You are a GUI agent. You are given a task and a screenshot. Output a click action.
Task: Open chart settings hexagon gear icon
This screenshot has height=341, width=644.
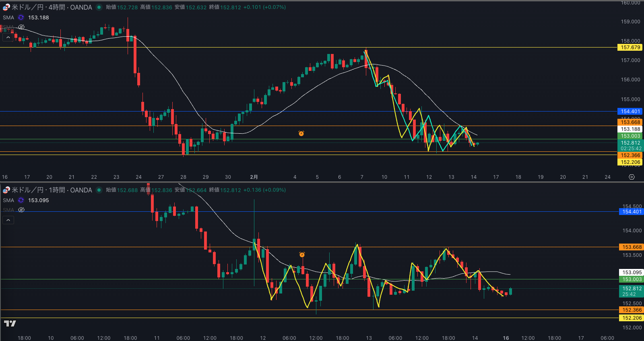632,177
